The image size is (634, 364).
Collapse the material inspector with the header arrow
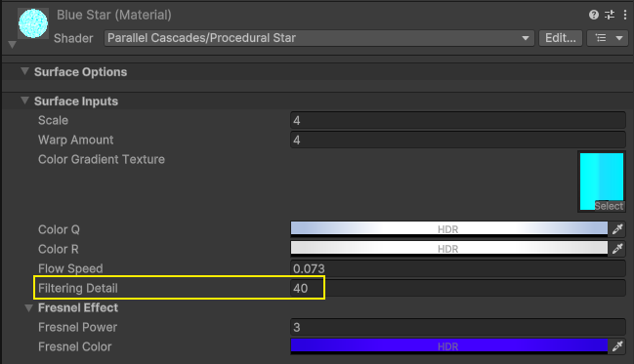click(12, 45)
